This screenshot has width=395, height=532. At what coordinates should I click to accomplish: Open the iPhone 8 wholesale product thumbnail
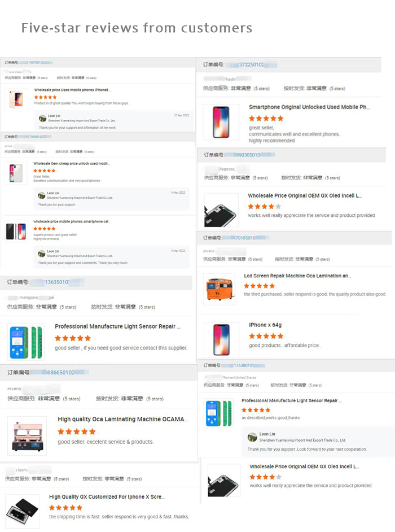pyautogui.click(x=16, y=99)
